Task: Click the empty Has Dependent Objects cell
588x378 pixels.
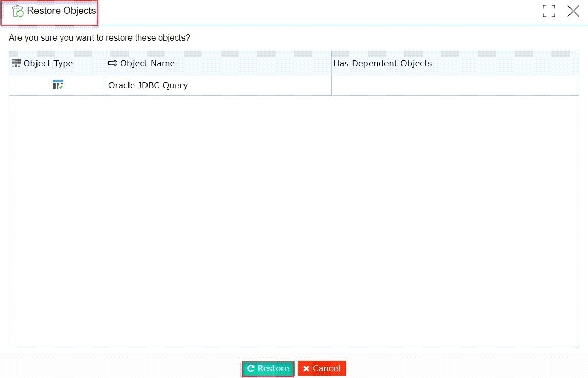Action: (x=455, y=85)
